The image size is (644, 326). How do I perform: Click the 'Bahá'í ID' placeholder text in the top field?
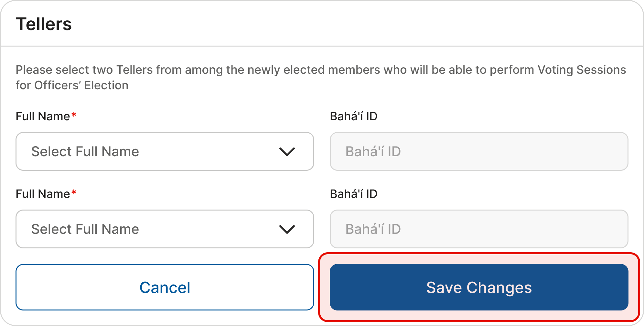point(373,151)
